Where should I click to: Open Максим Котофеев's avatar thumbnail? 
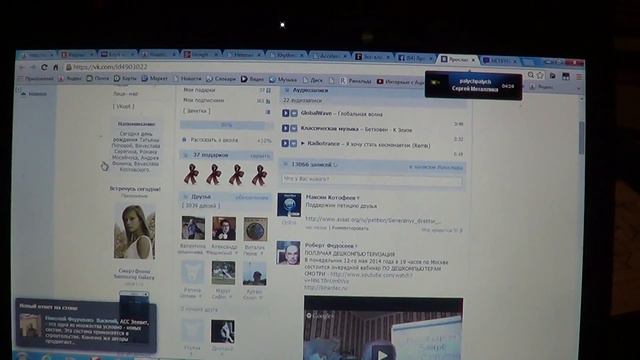[x=289, y=205]
